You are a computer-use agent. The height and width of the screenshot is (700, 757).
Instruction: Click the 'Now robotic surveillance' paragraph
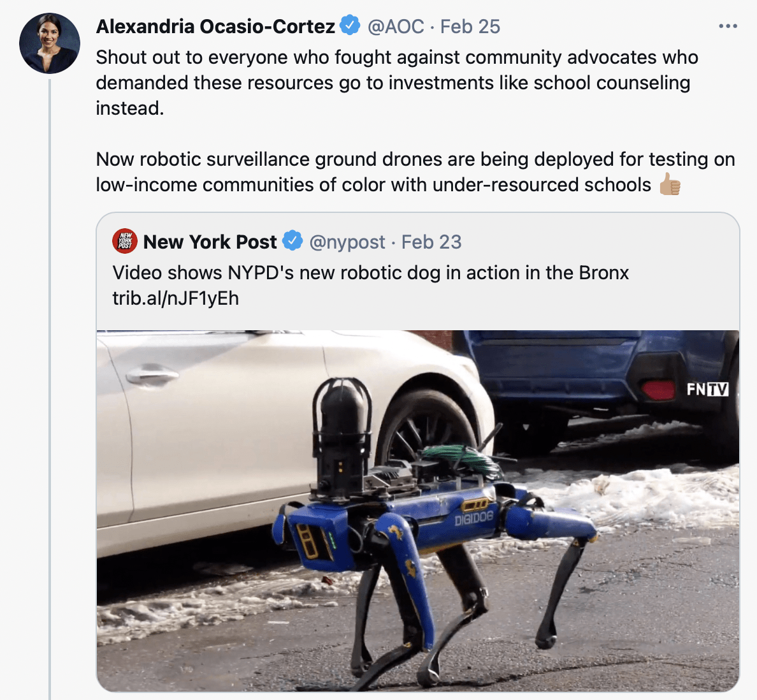[415, 172]
